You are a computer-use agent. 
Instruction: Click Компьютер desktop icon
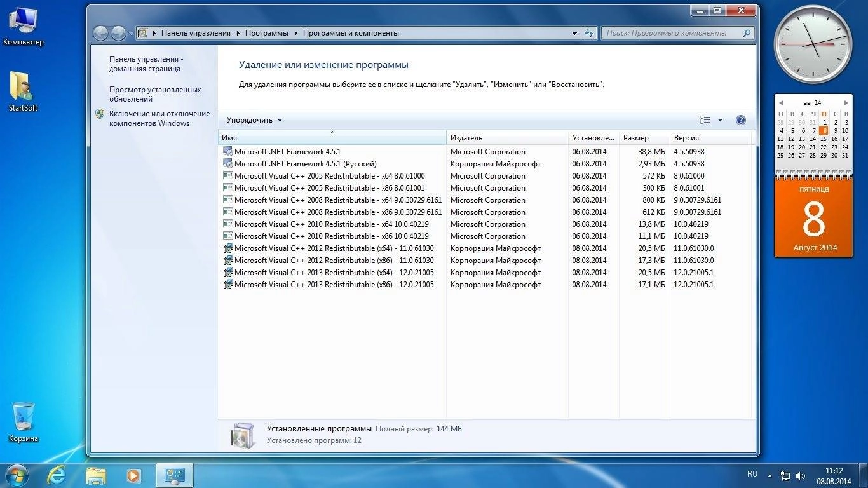pyautogui.click(x=24, y=27)
